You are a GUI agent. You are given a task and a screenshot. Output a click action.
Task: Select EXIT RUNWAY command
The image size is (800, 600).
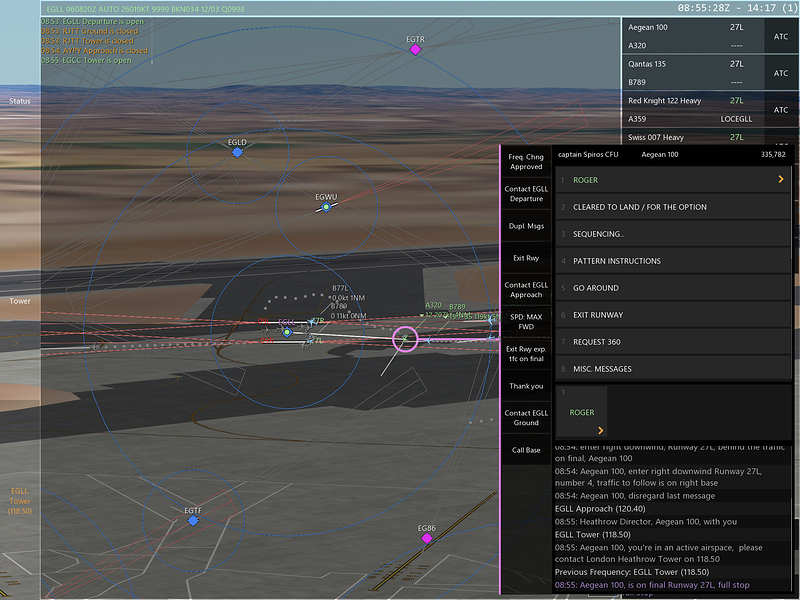click(x=673, y=315)
